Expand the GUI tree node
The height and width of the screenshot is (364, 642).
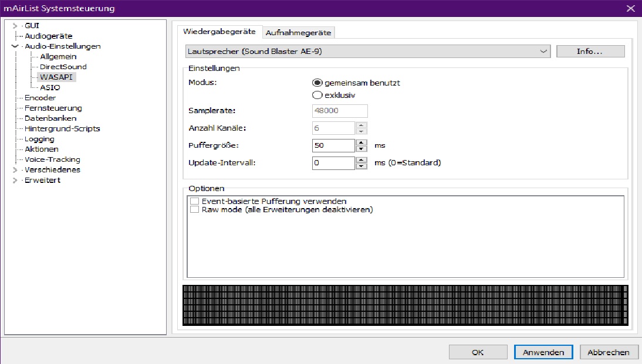[15, 26]
